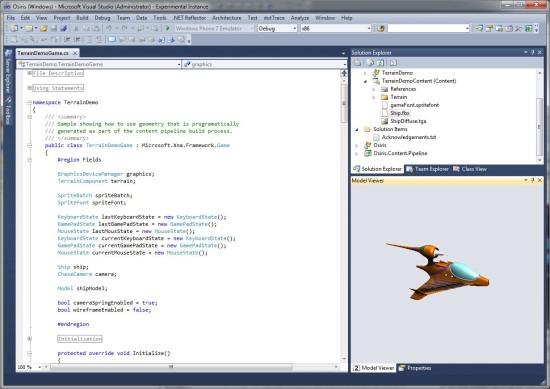Click the Save disk icon
Image resolution: width=550 pixels, height=389 pixels.
pyautogui.click(x=54, y=28)
